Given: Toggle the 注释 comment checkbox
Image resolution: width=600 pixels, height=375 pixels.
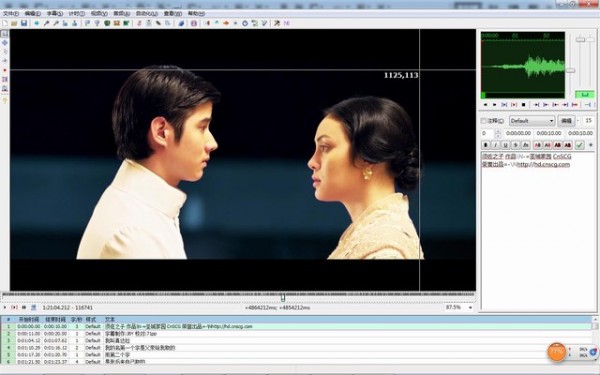Looking at the screenshot, I should point(483,121).
